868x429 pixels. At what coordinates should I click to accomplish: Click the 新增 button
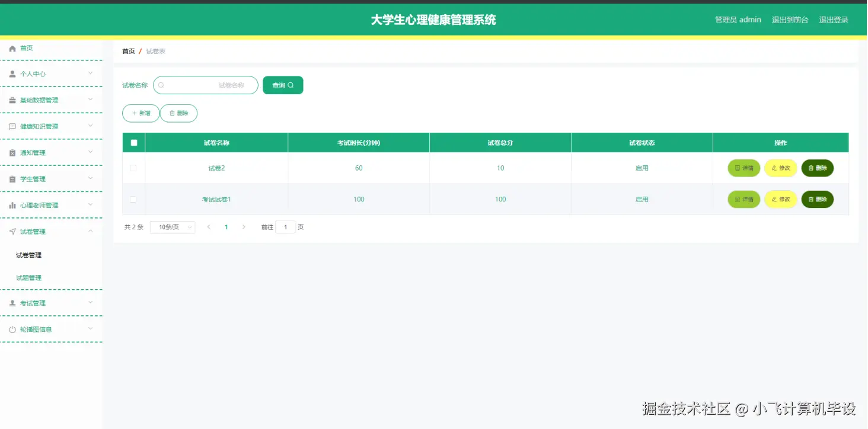point(141,113)
